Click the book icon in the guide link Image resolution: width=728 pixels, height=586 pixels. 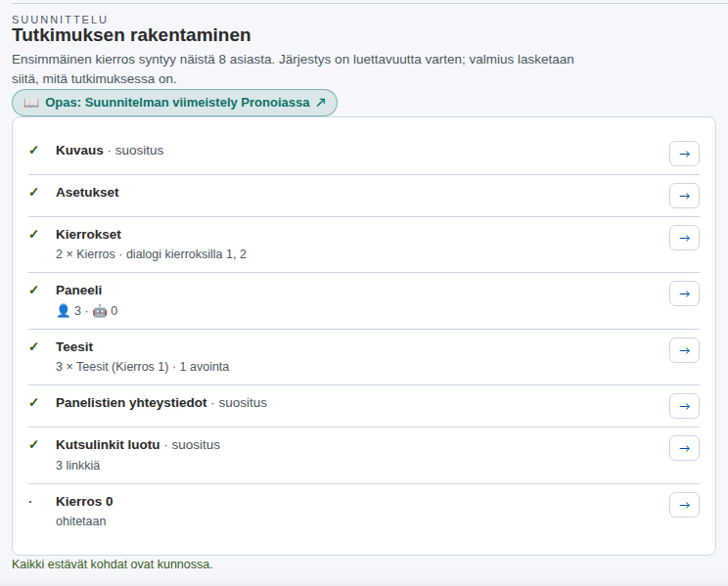click(31, 103)
